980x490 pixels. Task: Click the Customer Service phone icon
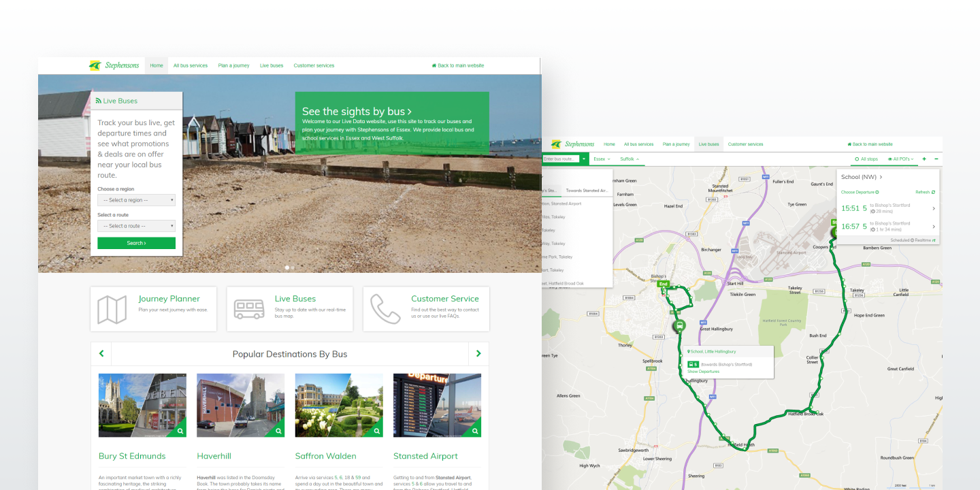tap(385, 309)
